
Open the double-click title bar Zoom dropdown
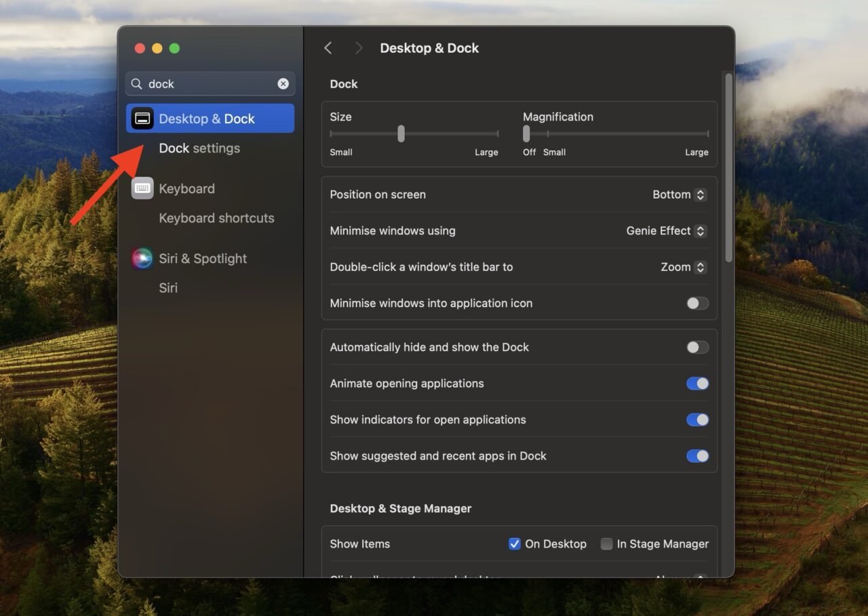pyautogui.click(x=684, y=267)
